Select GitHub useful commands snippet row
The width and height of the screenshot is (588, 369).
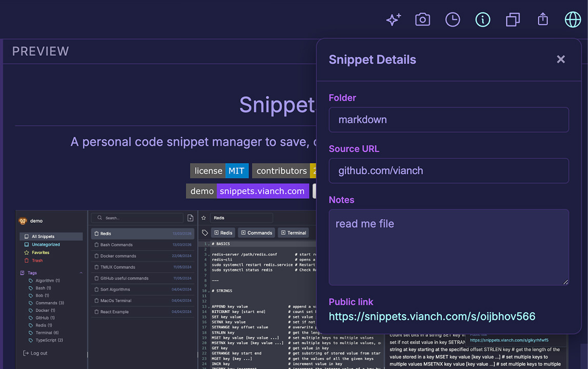click(143, 278)
